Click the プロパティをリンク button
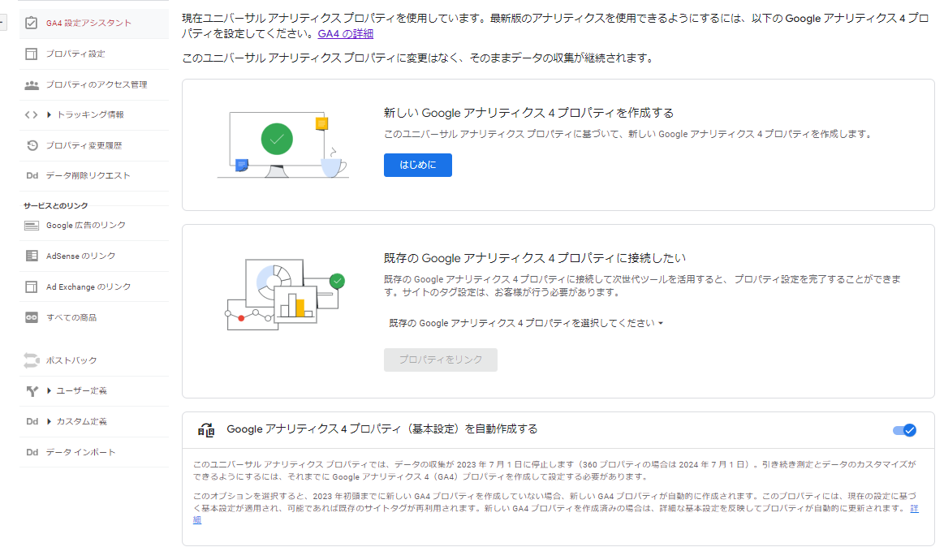The width and height of the screenshot is (944, 560). tap(440, 360)
